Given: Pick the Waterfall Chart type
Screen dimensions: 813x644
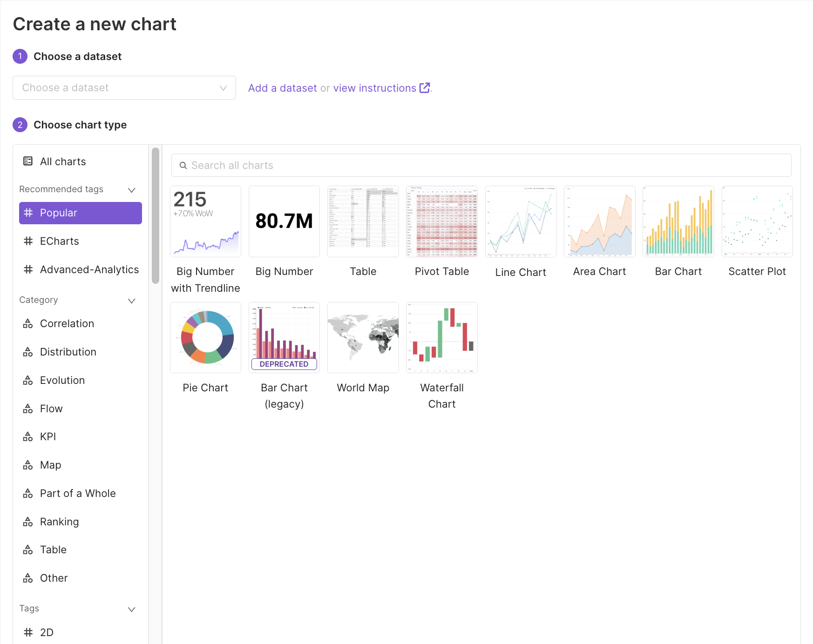Looking at the screenshot, I should pos(441,337).
